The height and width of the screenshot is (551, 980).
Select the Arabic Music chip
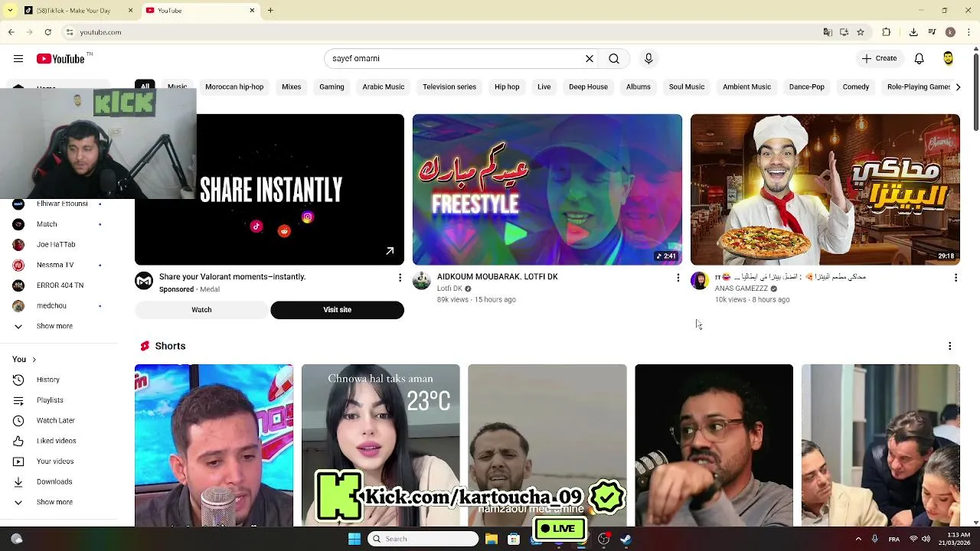[384, 86]
